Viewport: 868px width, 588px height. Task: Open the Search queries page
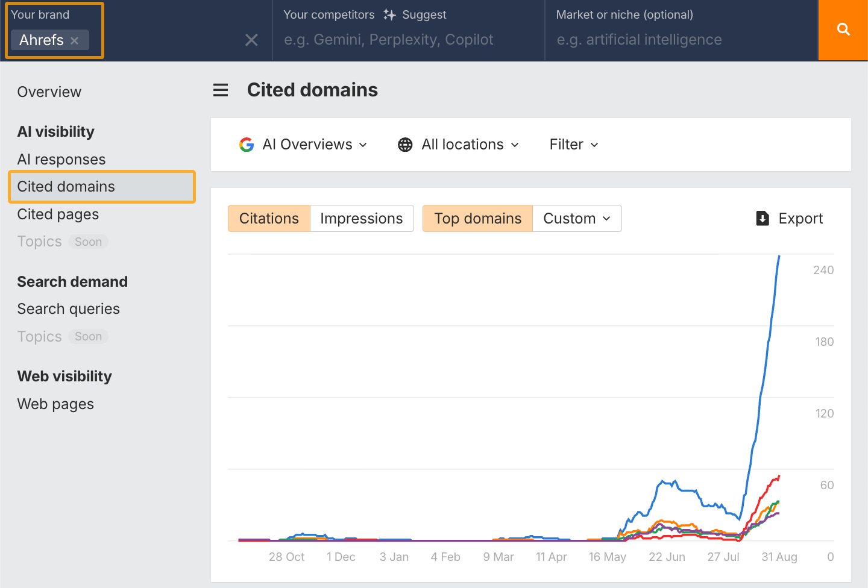coord(68,309)
